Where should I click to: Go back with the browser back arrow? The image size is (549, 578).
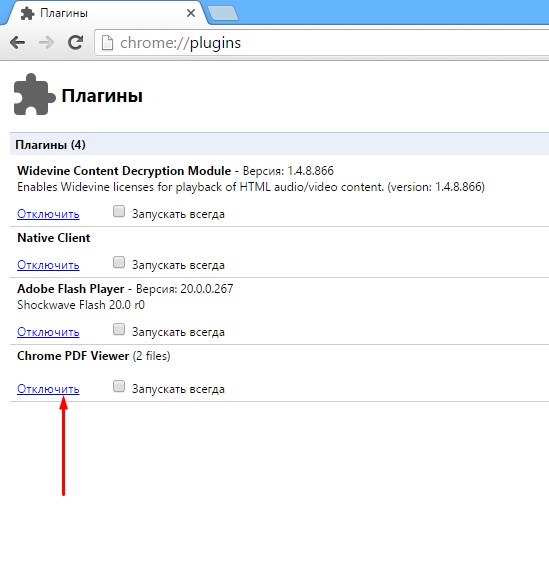click(17, 43)
